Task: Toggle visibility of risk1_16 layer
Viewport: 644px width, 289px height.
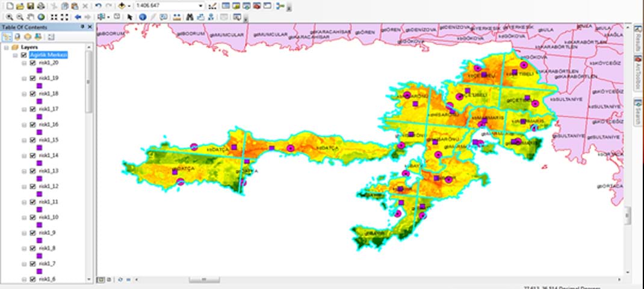Action: pos(33,124)
